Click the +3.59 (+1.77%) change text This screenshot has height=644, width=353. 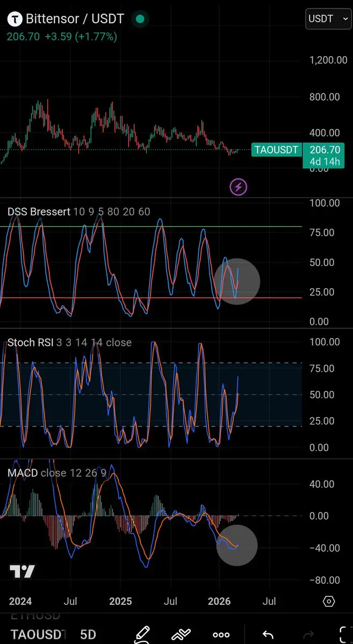tap(81, 37)
